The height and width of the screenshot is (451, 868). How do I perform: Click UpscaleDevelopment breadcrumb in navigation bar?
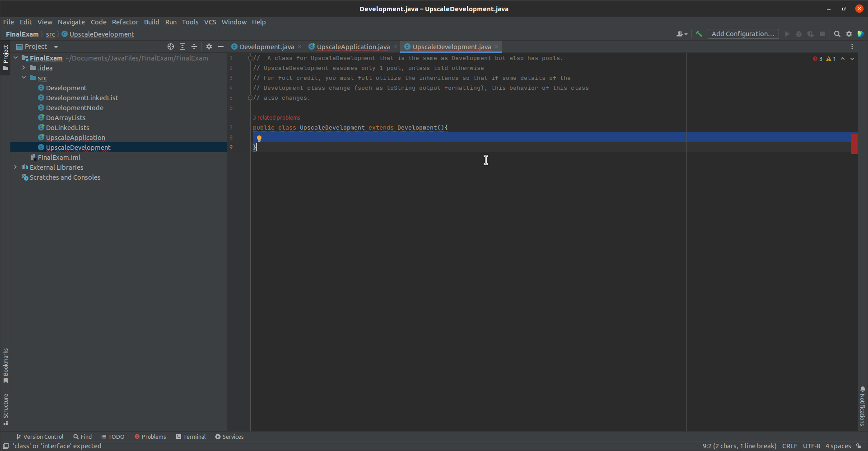click(x=102, y=34)
